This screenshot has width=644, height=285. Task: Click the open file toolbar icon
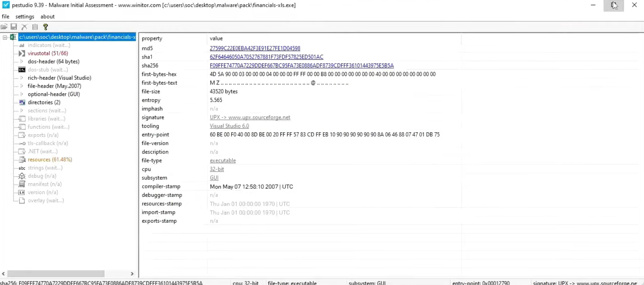tap(4, 27)
